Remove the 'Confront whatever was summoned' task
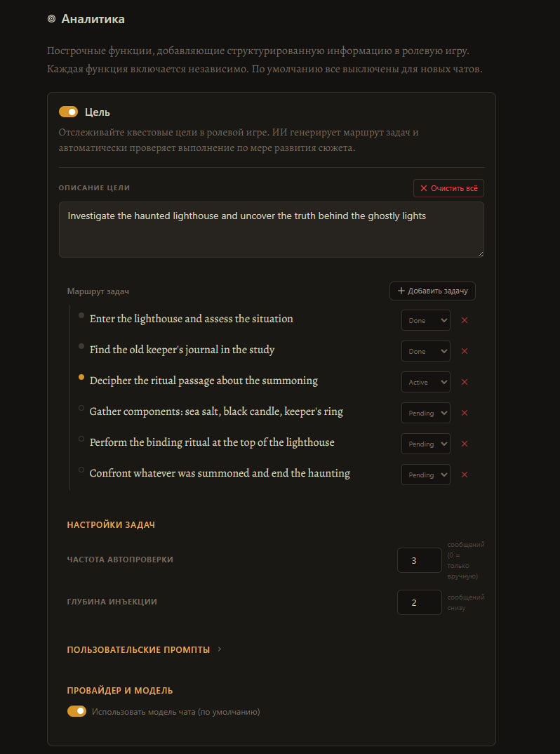Screen dimensions: 560x754 (x=465, y=475)
